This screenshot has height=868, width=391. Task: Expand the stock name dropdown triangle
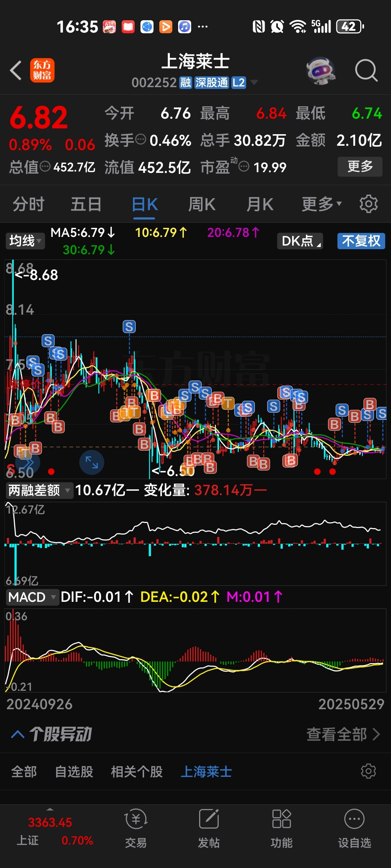coord(254,82)
